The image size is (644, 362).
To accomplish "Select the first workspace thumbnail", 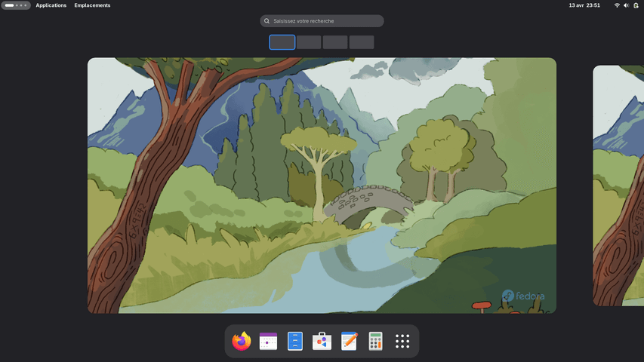I will [x=282, y=42].
